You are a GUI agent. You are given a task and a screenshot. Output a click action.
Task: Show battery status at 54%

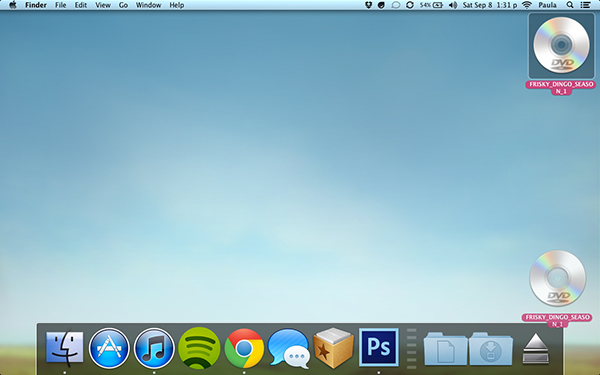pyautogui.click(x=431, y=5)
